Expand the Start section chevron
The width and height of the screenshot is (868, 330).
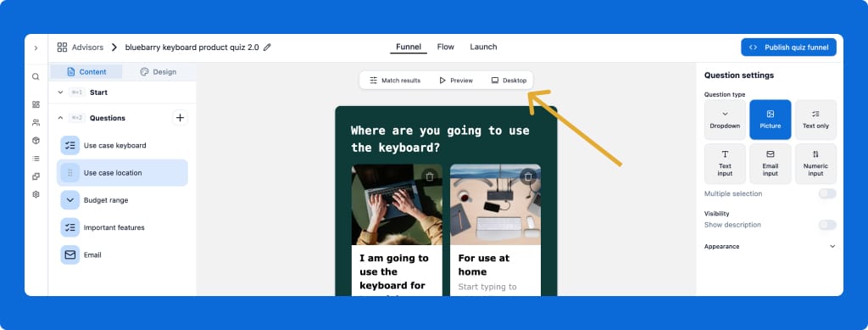[x=60, y=92]
